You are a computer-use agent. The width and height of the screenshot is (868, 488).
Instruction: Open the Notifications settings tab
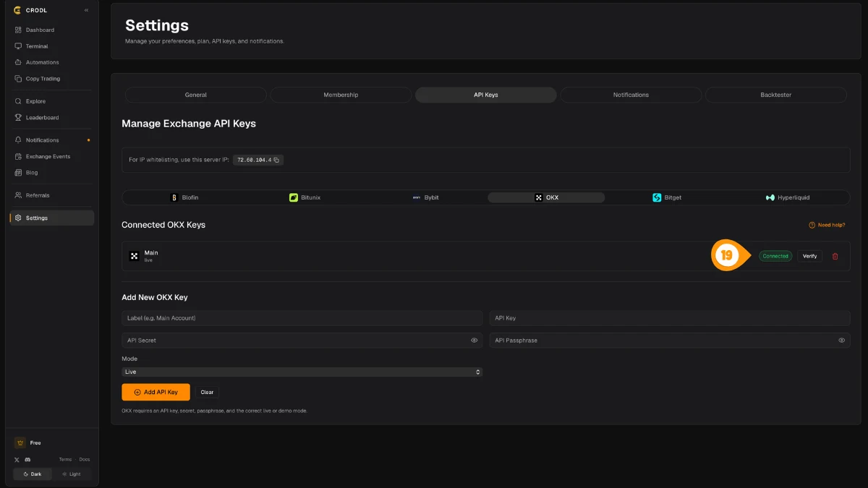click(631, 95)
